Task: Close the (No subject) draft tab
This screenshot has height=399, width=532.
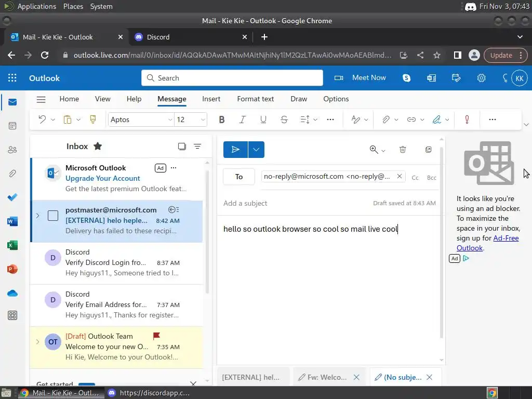Action: pyautogui.click(x=430, y=377)
